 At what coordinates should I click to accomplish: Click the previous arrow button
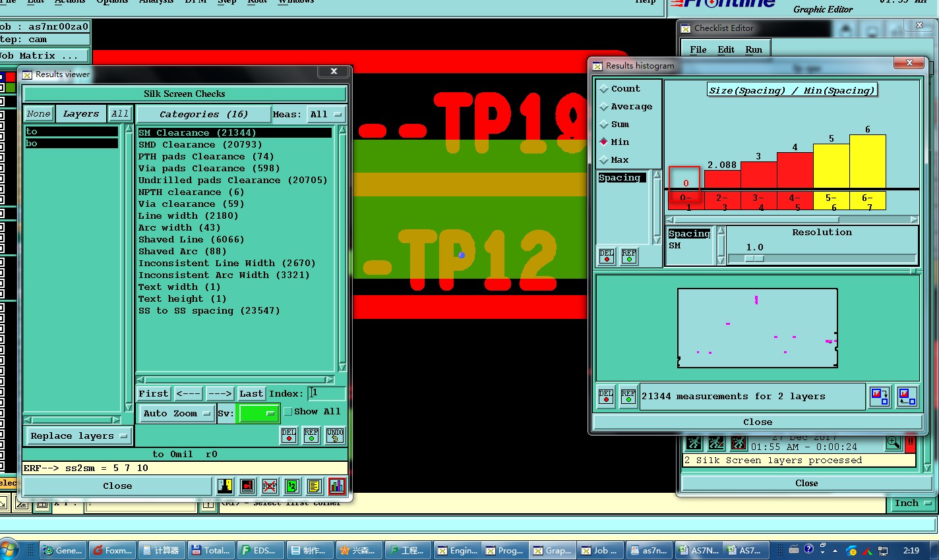coord(188,393)
